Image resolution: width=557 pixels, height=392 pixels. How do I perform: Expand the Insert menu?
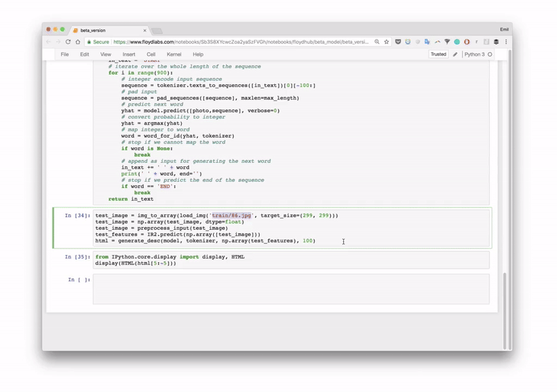tap(129, 54)
